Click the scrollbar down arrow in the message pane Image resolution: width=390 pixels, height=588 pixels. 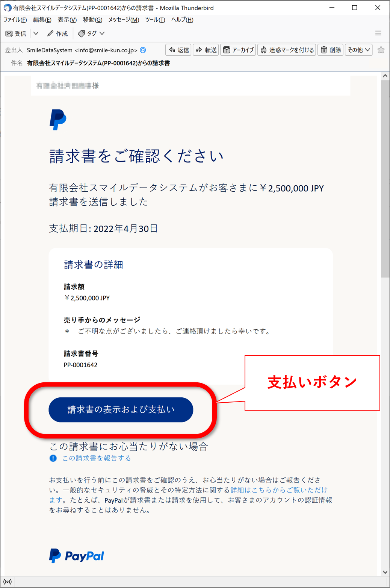(385, 572)
